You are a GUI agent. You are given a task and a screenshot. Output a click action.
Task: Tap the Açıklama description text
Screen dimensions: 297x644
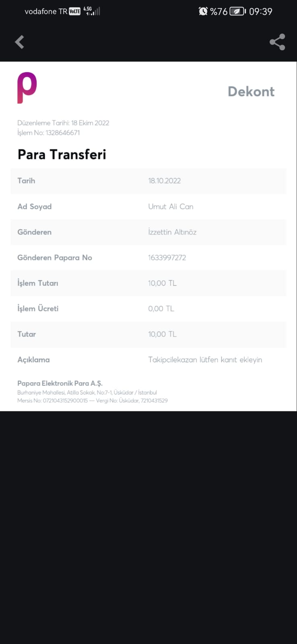(205, 360)
